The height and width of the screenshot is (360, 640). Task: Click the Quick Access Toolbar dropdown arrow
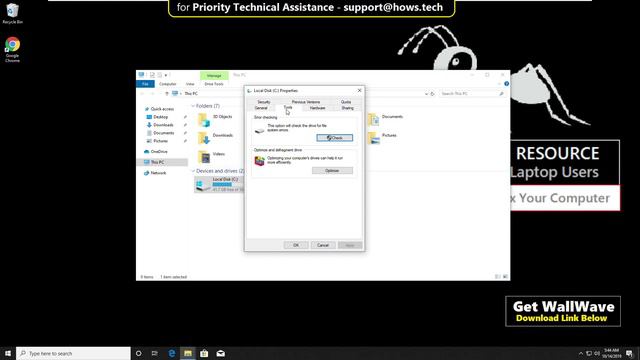pos(166,75)
